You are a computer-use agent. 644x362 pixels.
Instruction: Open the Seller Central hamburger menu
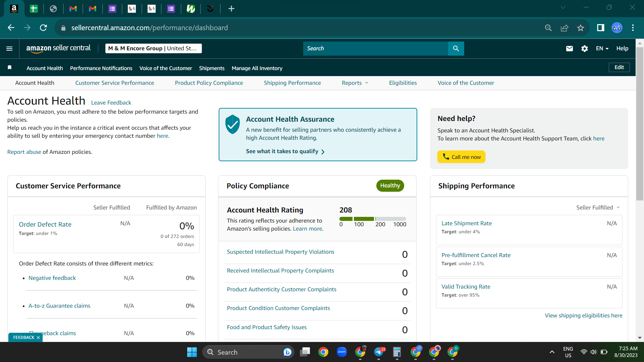9,49
